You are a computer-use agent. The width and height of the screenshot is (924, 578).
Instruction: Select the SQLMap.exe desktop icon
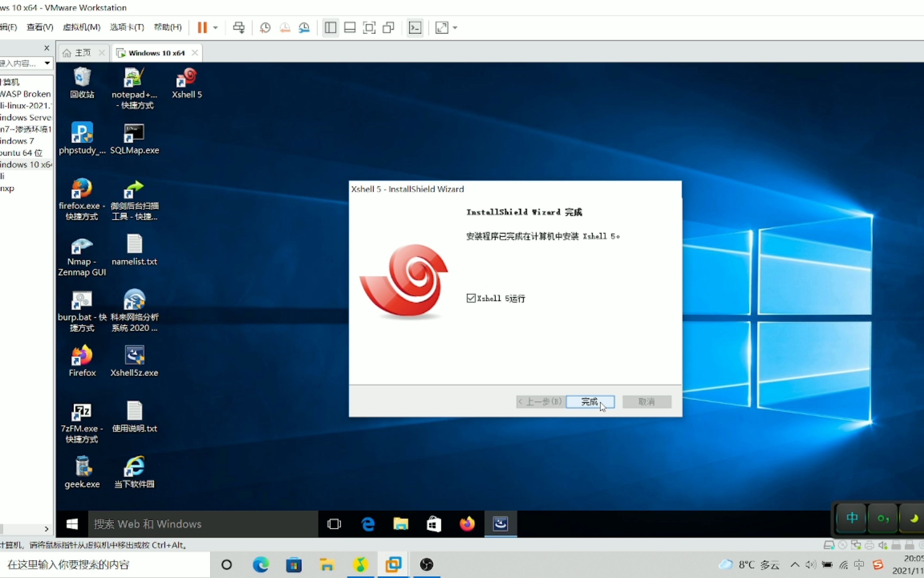click(x=134, y=138)
